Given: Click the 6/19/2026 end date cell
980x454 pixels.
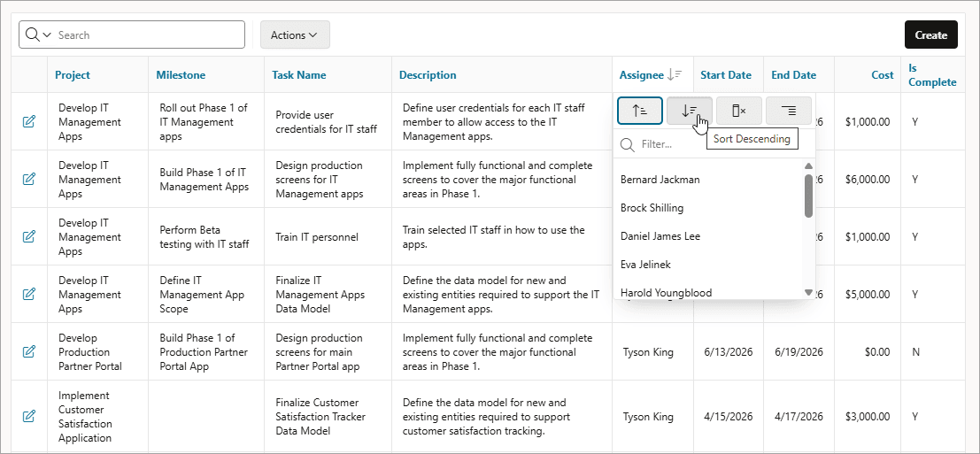Looking at the screenshot, I should [799, 351].
